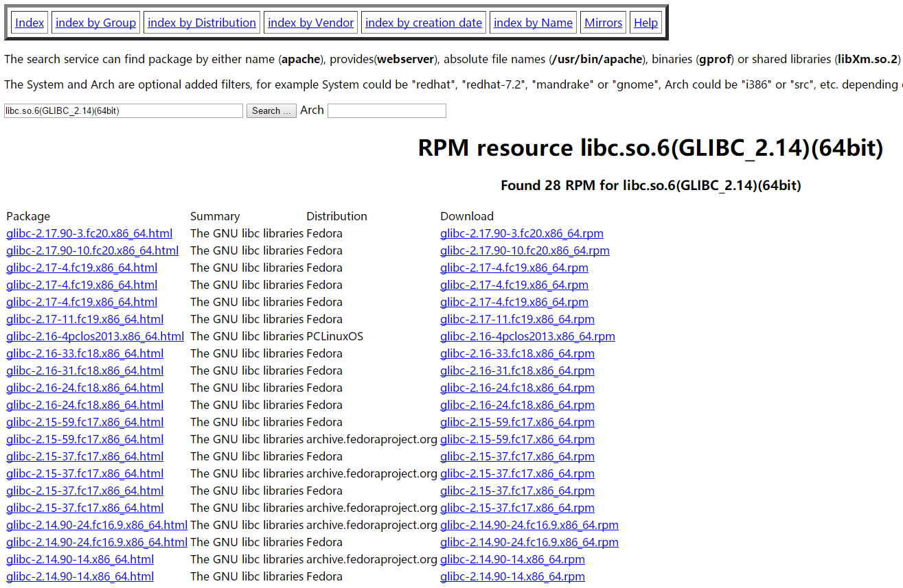Open glibc-2.14.90-24.fc16.9.x86_64.html package page
Screen dimensions: 903x588
pos(96,525)
